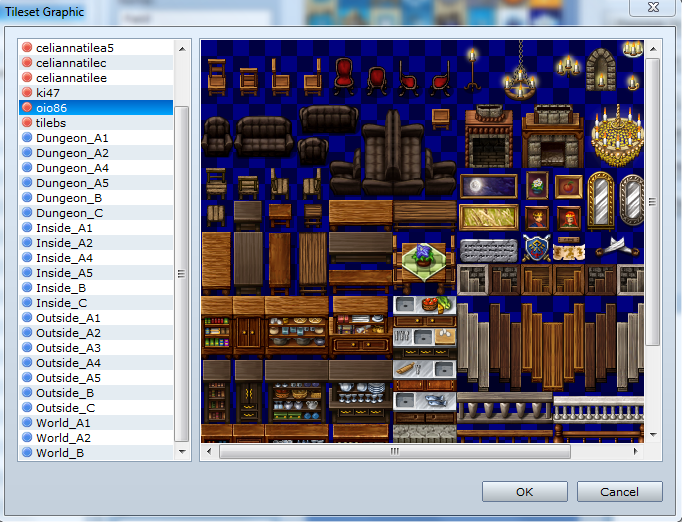Select Dungeon_C in the list
Image resolution: width=682 pixels, height=522 pixels.
pos(96,213)
